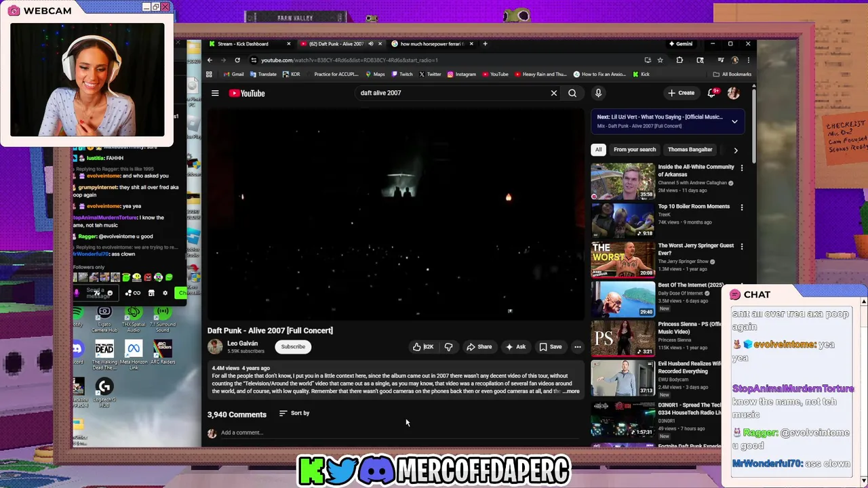
Task: Expand the Next mix playlist chevron
Action: [x=734, y=121]
